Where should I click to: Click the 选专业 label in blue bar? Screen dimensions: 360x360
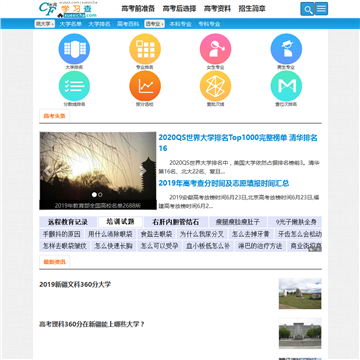(154, 24)
